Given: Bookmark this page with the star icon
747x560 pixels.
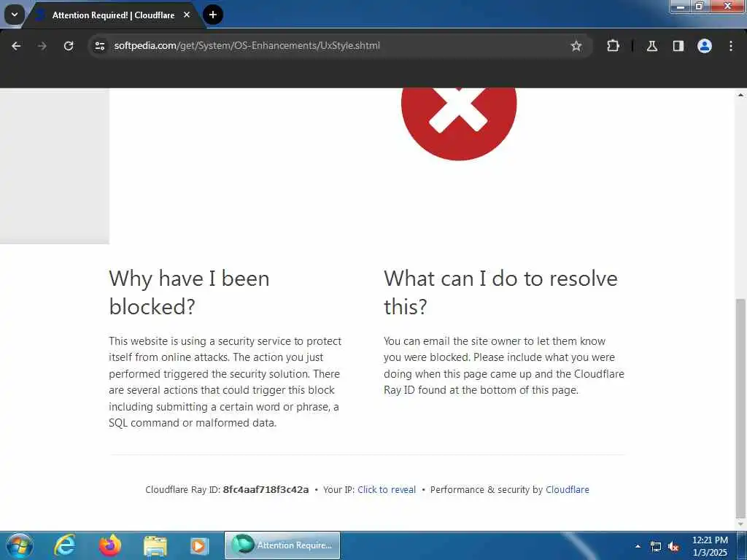Looking at the screenshot, I should (576, 46).
